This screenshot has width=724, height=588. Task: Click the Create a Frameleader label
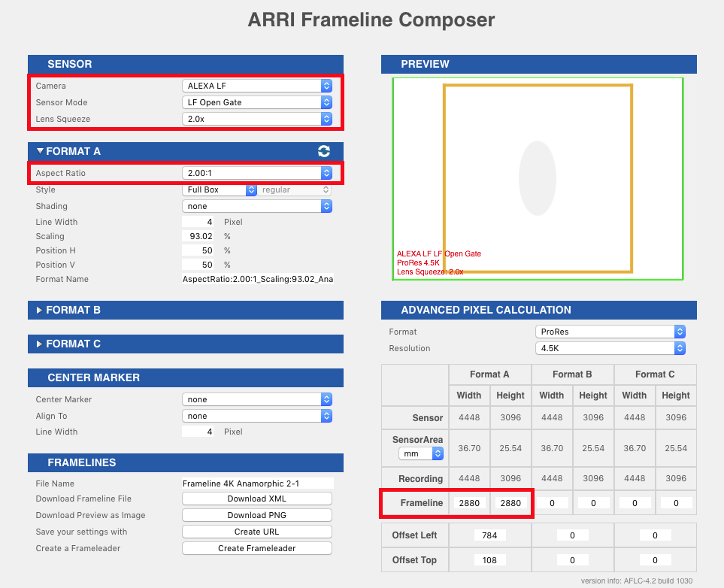pyautogui.click(x=78, y=548)
